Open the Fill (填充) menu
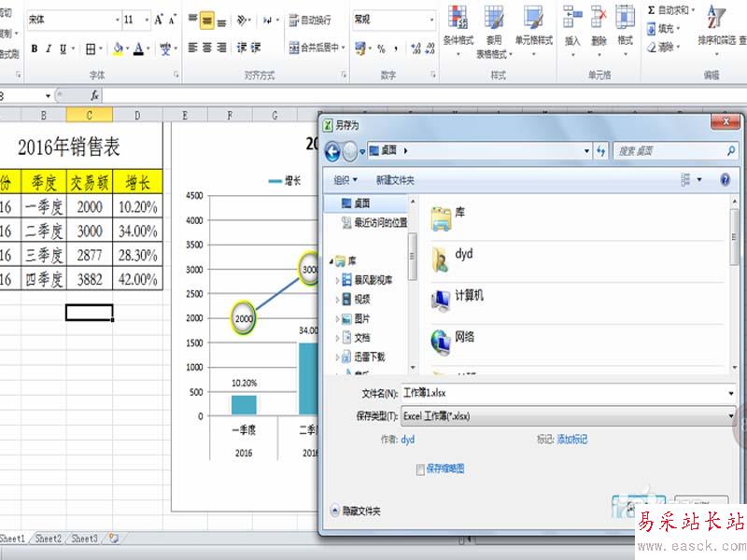This screenshot has height=560, width=747. [663, 29]
